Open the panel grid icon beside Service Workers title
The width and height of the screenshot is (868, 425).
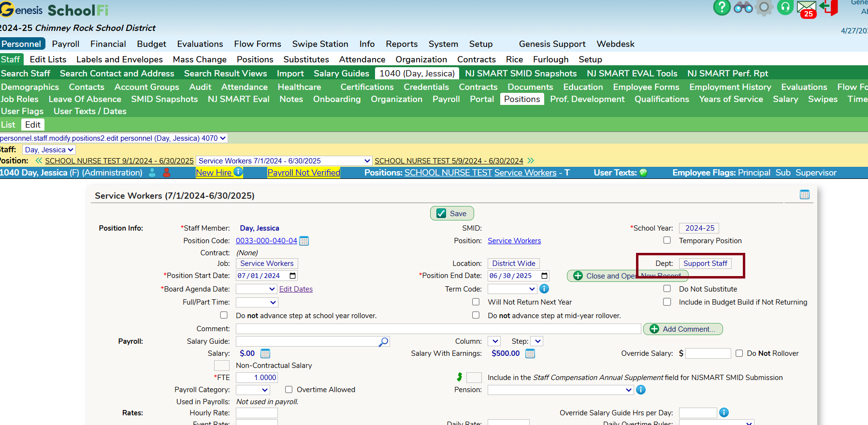pyautogui.click(x=805, y=194)
